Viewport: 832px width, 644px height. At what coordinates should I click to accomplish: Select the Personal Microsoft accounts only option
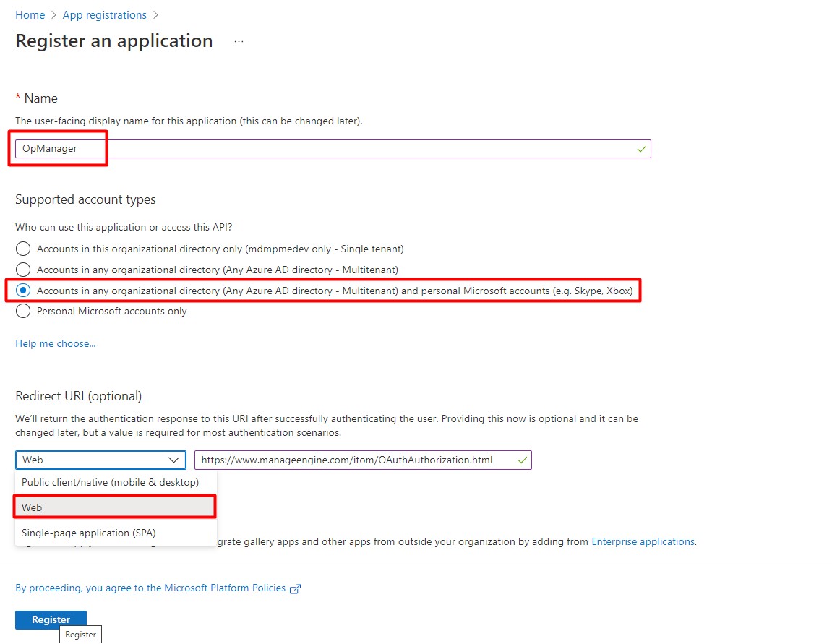point(22,311)
